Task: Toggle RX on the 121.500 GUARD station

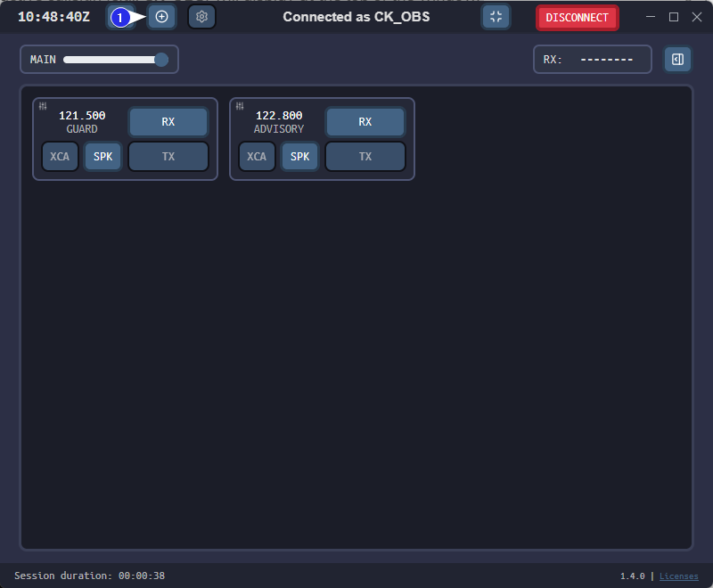Action: pyautogui.click(x=168, y=122)
